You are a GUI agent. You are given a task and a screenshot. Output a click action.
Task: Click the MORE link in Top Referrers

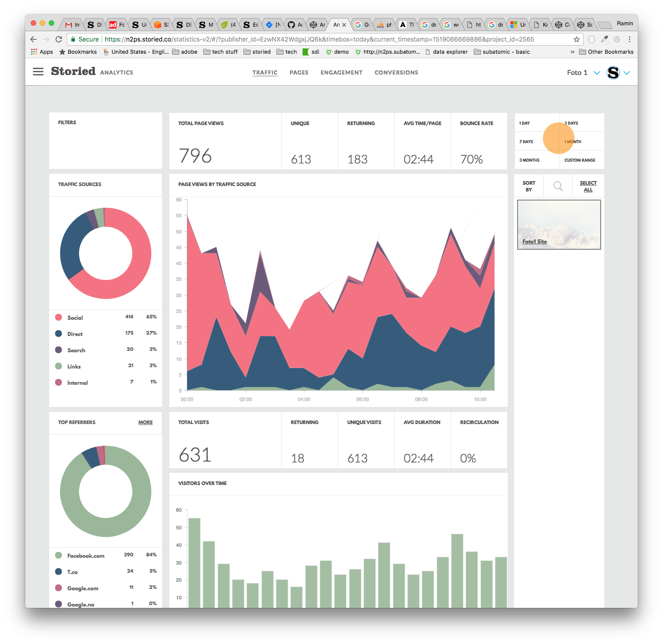[145, 422]
